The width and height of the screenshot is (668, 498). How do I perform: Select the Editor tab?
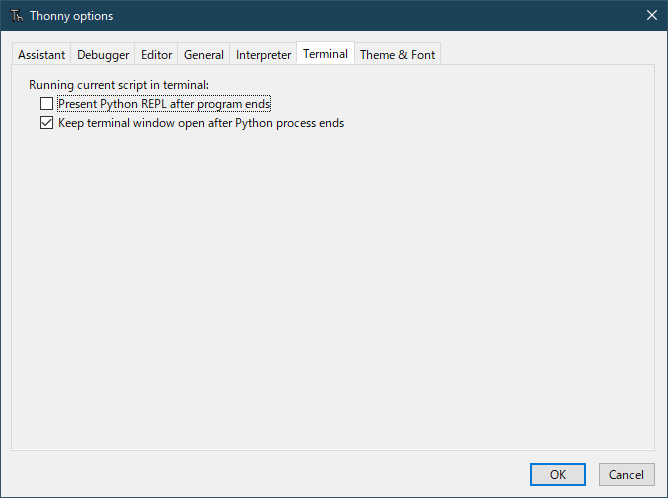(156, 55)
